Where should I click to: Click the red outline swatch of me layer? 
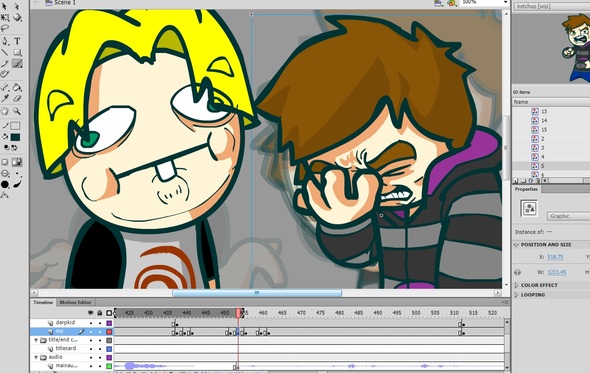coord(109,332)
